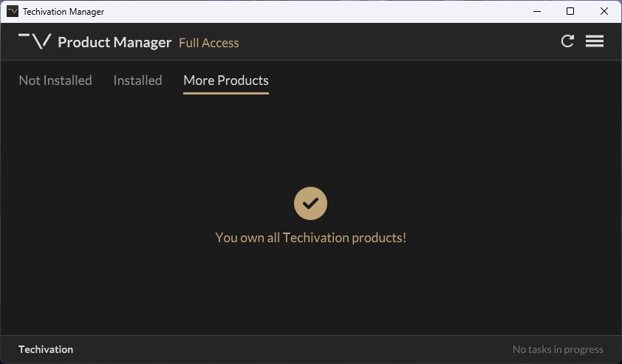Image resolution: width=622 pixels, height=364 pixels.
Task: Click the Techivation logo in header
Action: tap(35, 41)
